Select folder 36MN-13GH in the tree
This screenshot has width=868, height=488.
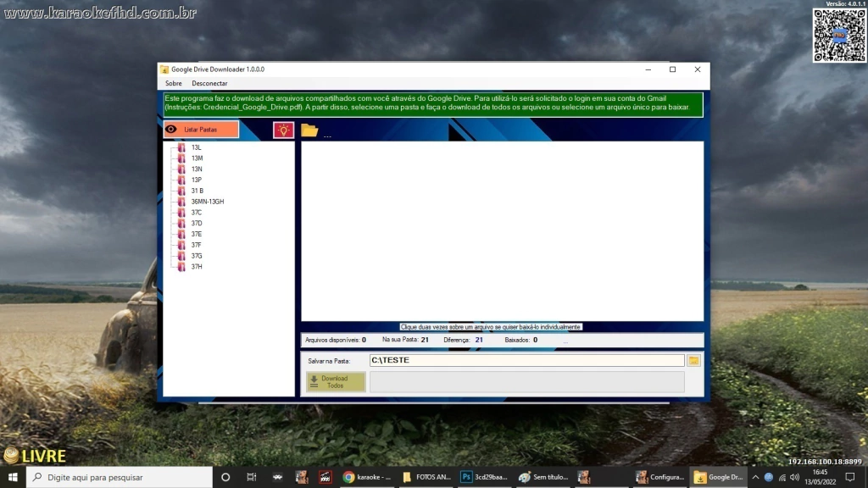pyautogui.click(x=207, y=202)
